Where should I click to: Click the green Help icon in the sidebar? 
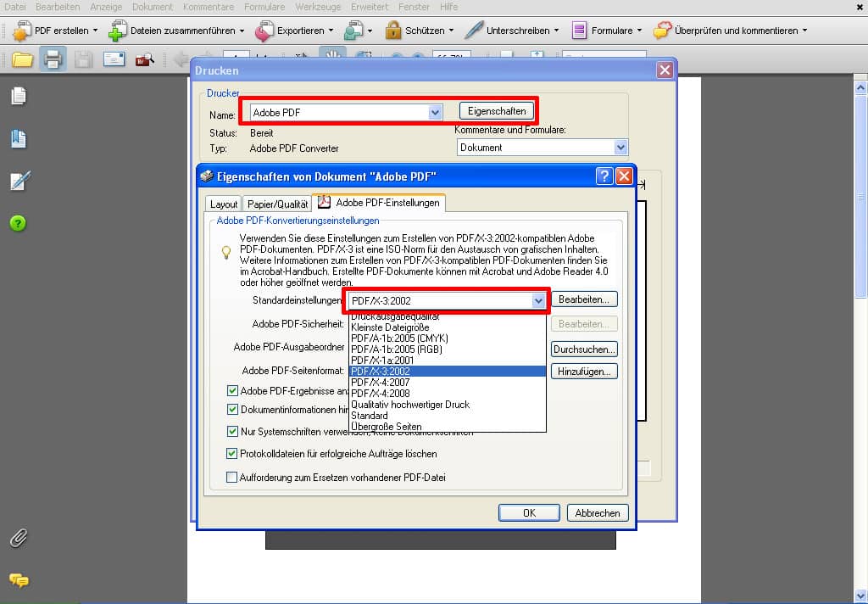pos(19,223)
